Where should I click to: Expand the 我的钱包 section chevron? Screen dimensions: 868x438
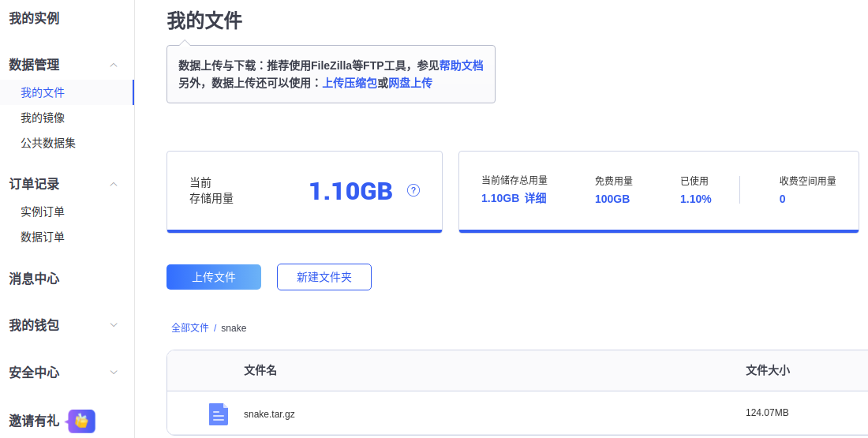coord(114,325)
